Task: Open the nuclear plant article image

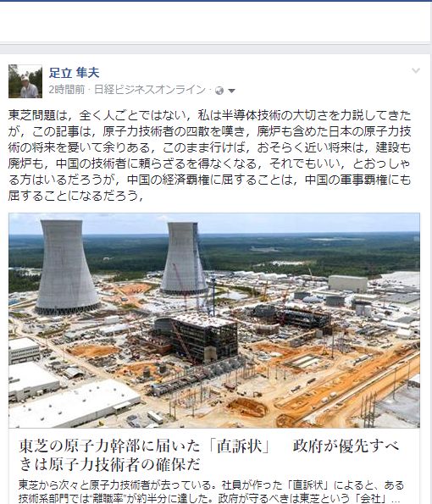Action: [x=214, y=320]
